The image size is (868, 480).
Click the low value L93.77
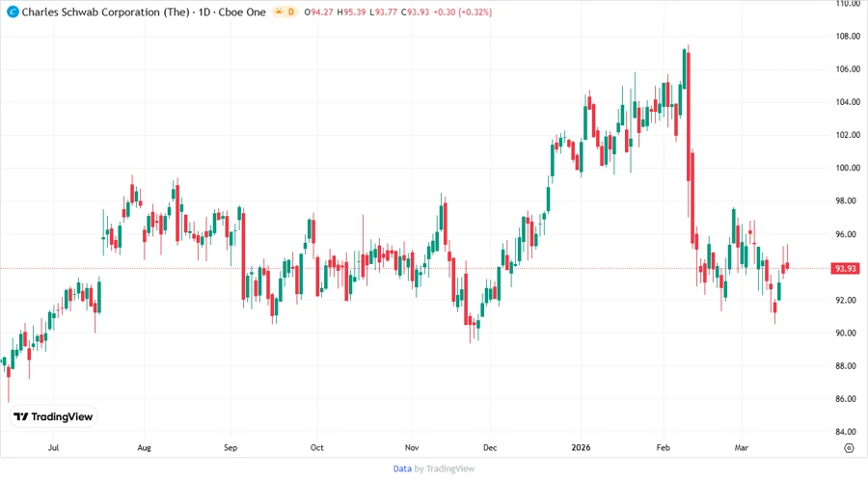(383, 12)
